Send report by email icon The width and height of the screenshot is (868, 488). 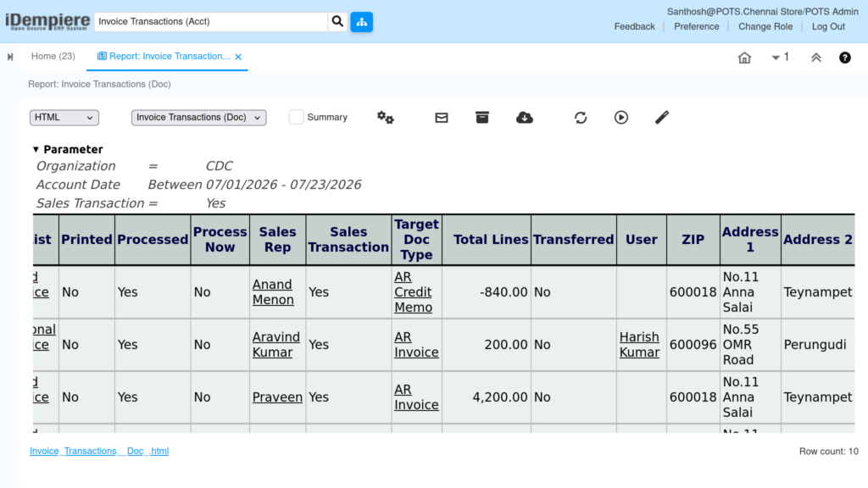pyautogui.click(x=441, y=117)
